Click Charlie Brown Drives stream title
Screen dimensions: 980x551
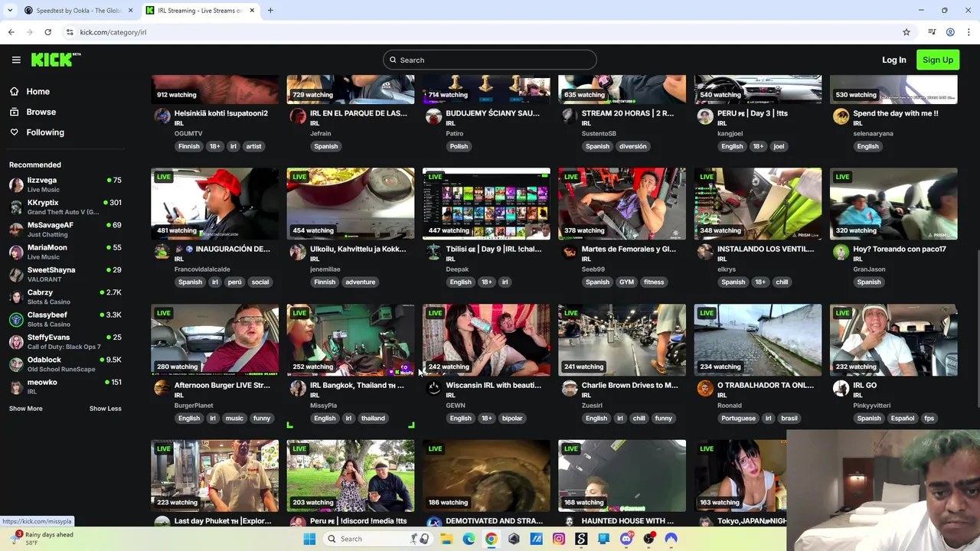(x=629, y=385)
